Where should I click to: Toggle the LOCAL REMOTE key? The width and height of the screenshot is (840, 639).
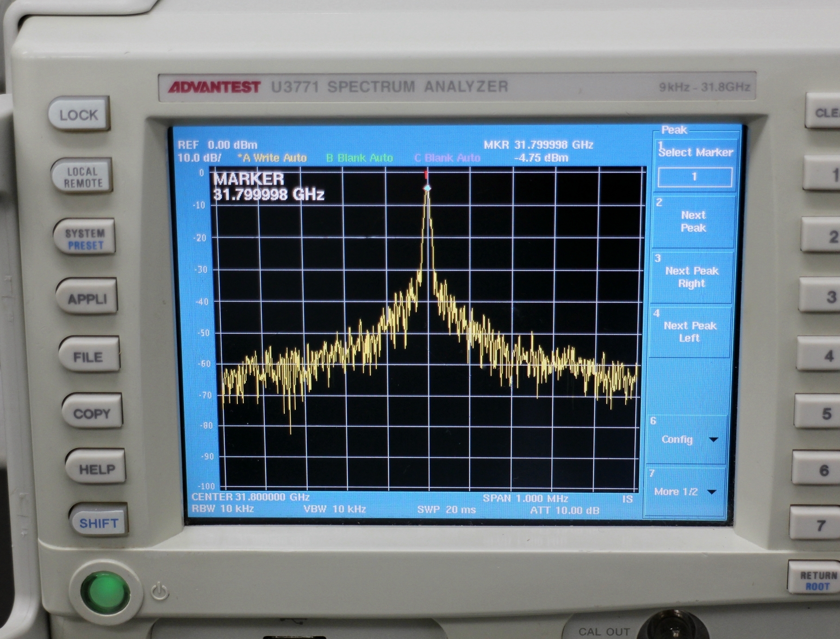82,176
